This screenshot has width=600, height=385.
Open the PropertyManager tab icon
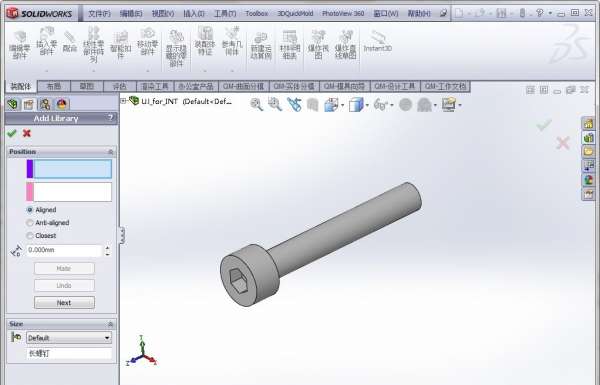click(28, 104)
